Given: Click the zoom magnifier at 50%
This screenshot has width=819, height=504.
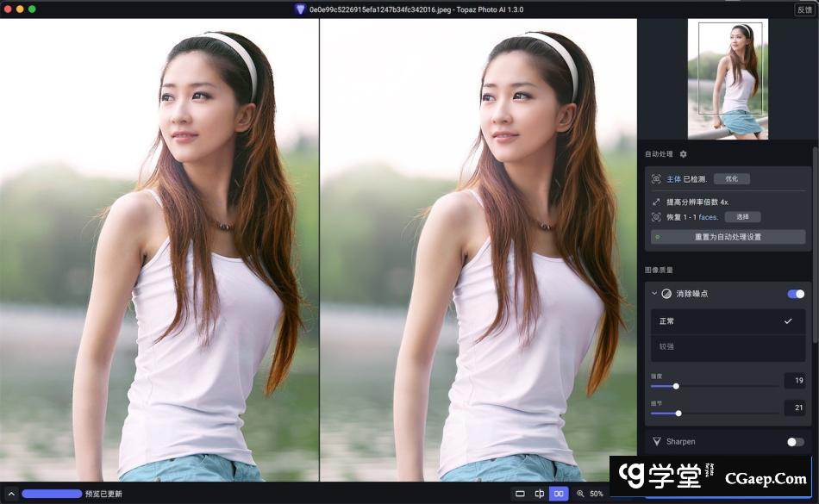Looking at the screenshot, I should 580,494.
